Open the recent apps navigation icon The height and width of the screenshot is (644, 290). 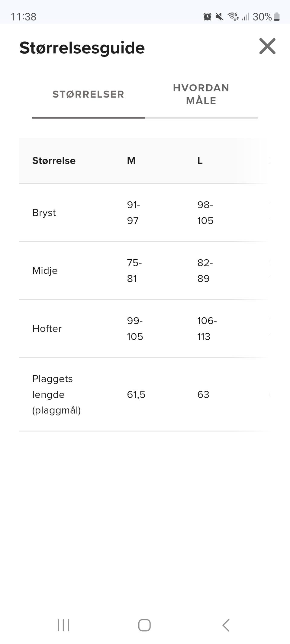coord(63,625)
